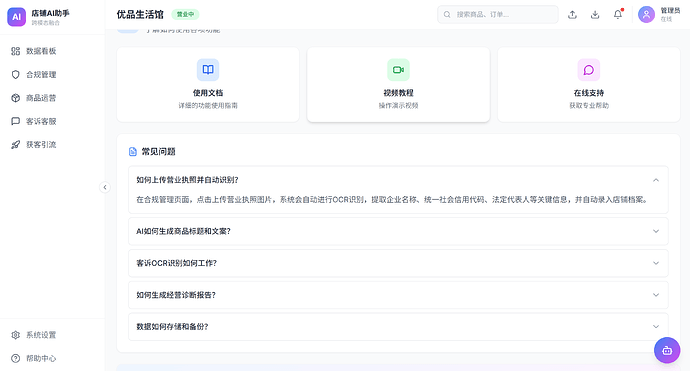Click question AI如何生成商品标题和文案?

[183, 231]
